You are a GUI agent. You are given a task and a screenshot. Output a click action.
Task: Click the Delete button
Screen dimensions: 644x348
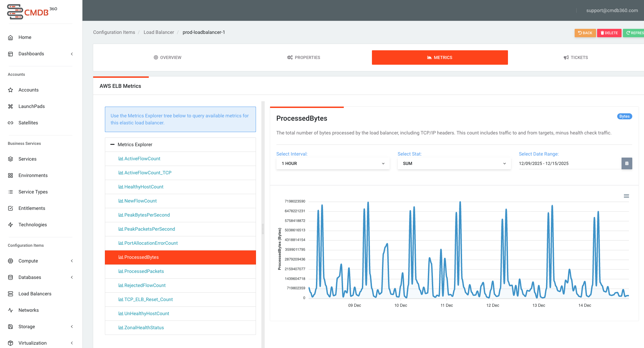609,33
